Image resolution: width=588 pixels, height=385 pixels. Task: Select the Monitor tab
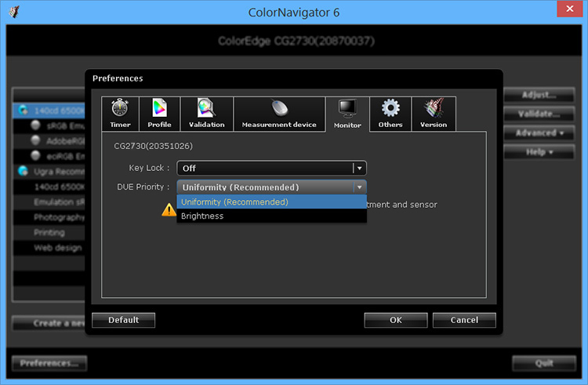point(347,114)
